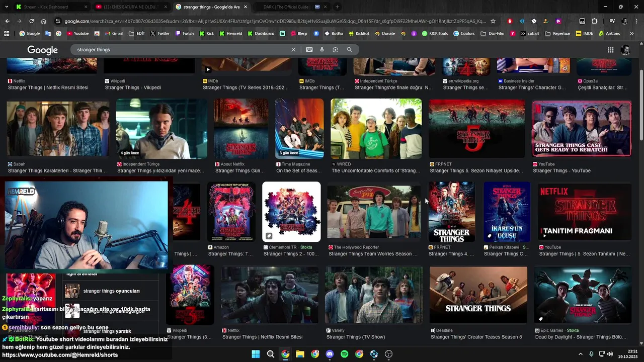The height and width of the screenshot is (362, 644).
Task: Search by image with Google Lens
Action: pos(335,50)
